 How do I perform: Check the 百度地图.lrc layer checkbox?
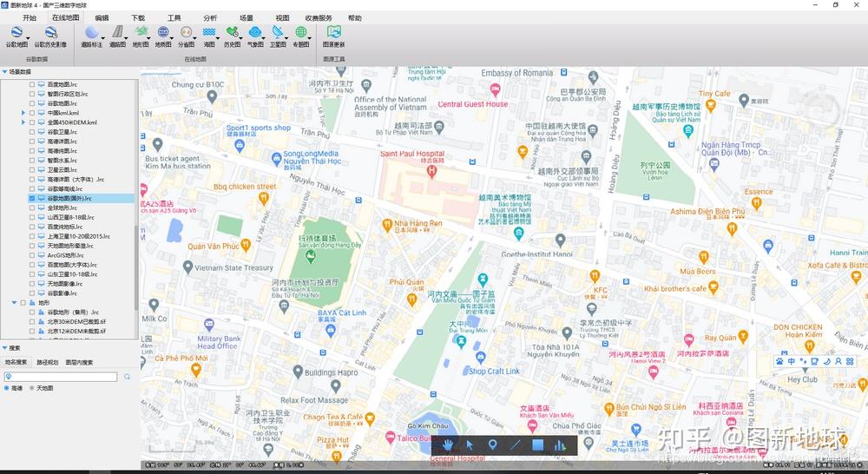[x=32, y=85]
